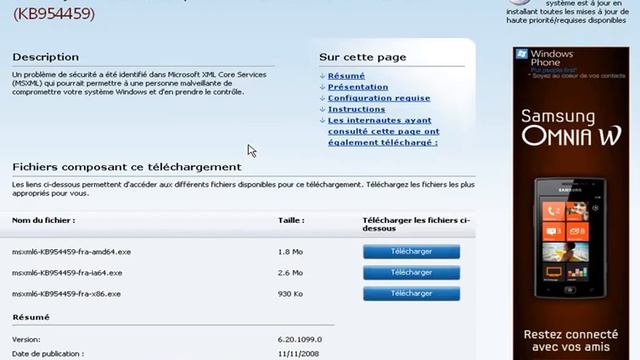The width and height of the screenshot is (640, 360).
Task: Select file name msxml6-KB954459-fra-ia64.exe
Action: tap(67, 273)
